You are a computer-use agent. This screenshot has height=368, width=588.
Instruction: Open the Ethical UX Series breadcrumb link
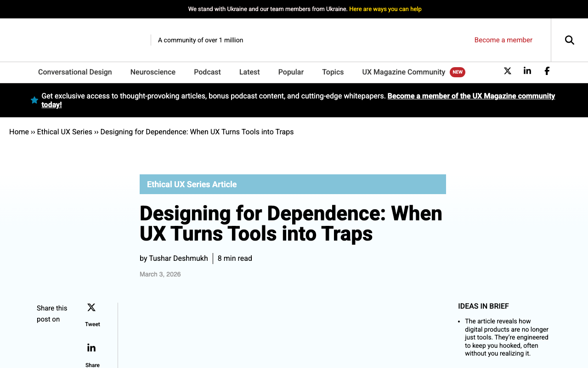click(x=64, y=132)
